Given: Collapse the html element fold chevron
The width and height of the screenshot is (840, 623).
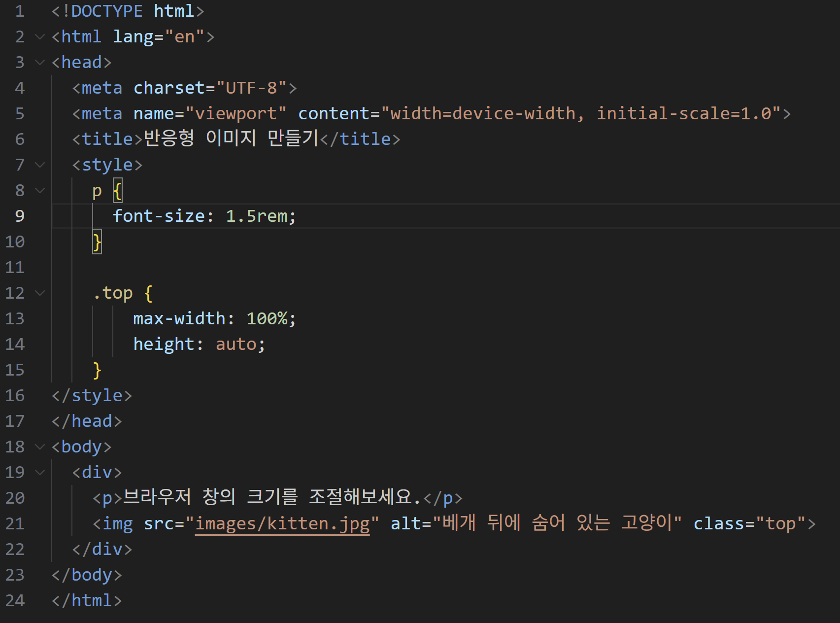Looking at the screenshot, I should [40, 36].
